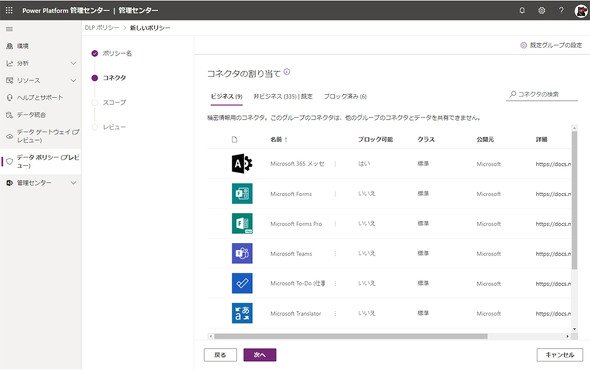590x371 pixels.
Task: Expand the リソース menu chevron
Action: point(73,80)
